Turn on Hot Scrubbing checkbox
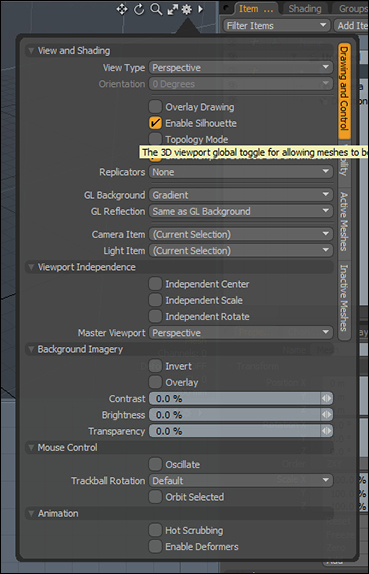Viewport: 369px width, 574px height. [x=155, y=530]
